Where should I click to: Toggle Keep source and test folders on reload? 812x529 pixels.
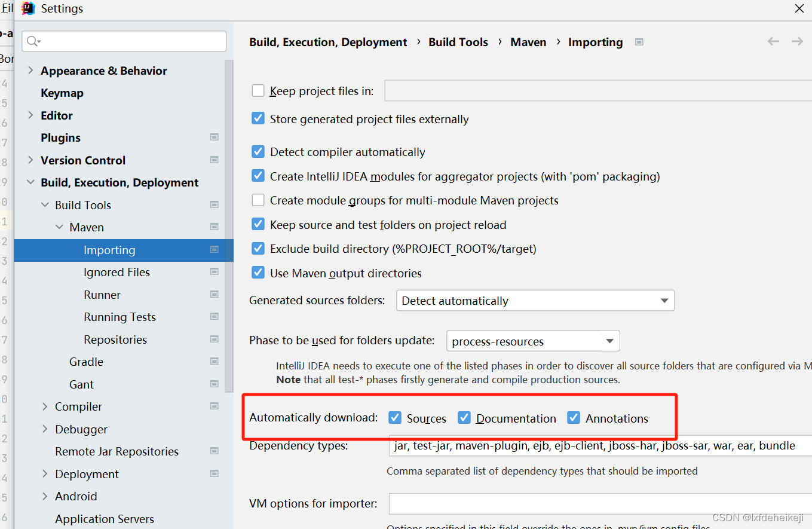(258, 224)
